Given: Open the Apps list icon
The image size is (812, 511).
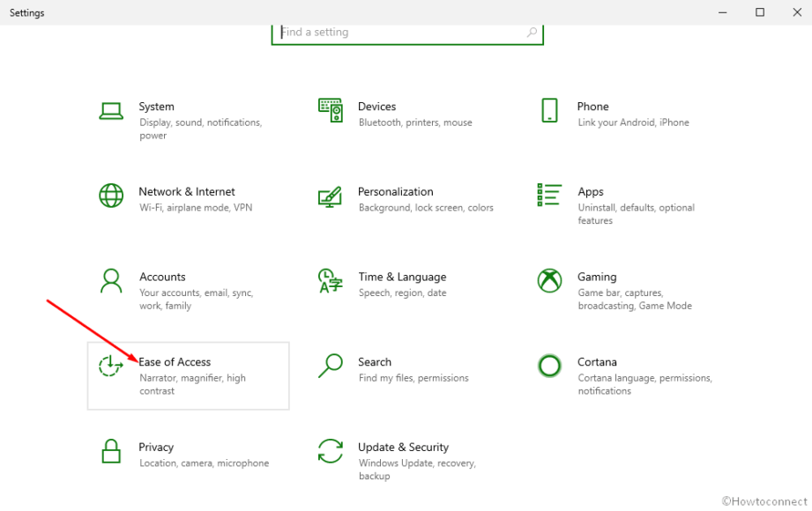Looking at the screenshot, I should 549,196.
